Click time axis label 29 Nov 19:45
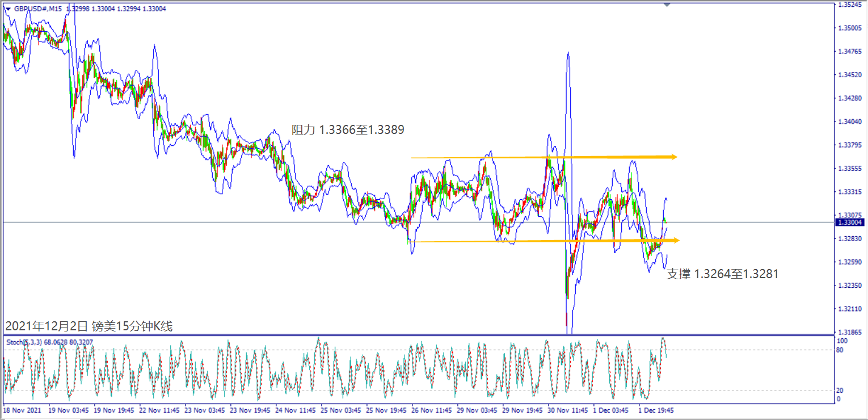Image resolution: width=868 pixels, height=420 pixels. pos(522,410)
